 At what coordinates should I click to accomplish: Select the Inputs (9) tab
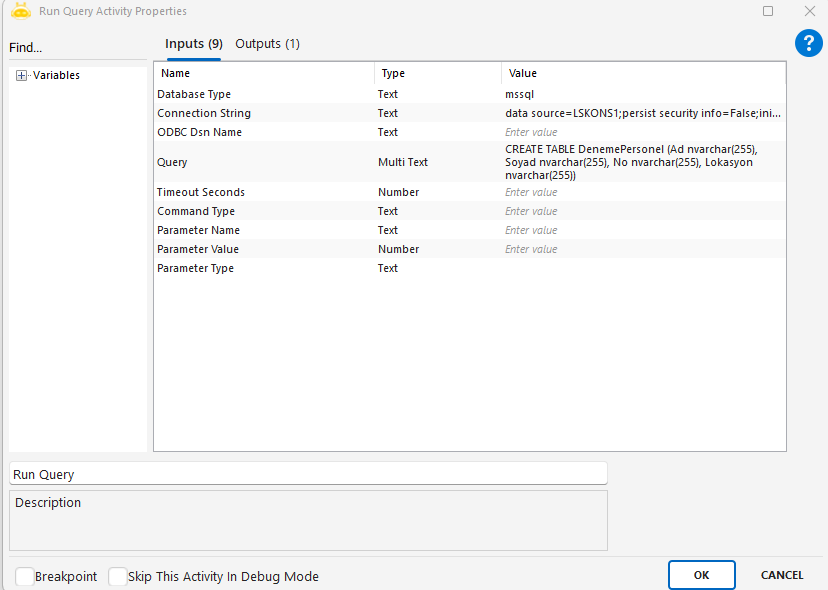click(194, 44)
